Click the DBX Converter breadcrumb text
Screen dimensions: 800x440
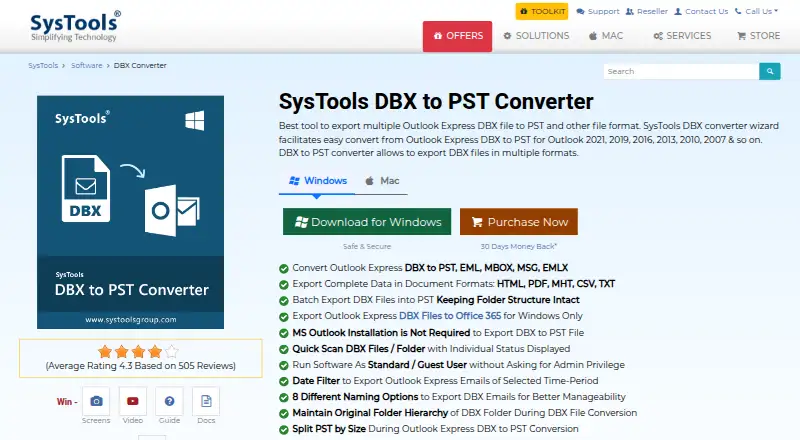pos(140,65)
